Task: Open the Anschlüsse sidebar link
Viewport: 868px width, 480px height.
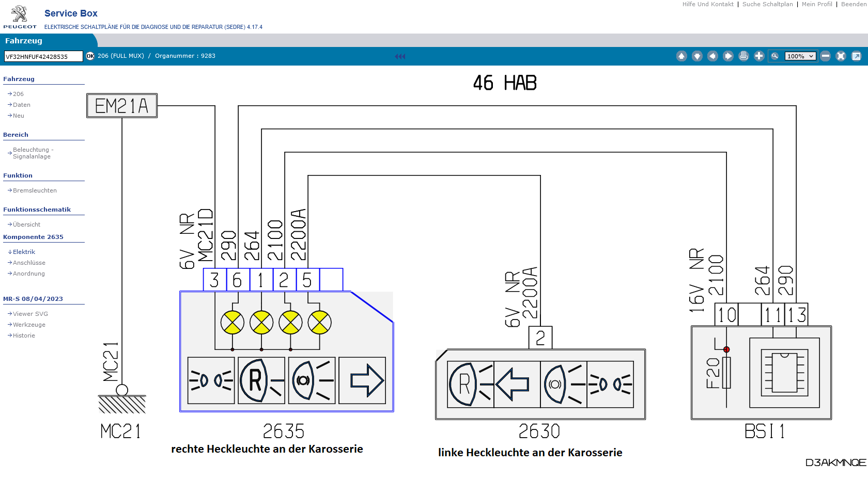Action: 29,263
